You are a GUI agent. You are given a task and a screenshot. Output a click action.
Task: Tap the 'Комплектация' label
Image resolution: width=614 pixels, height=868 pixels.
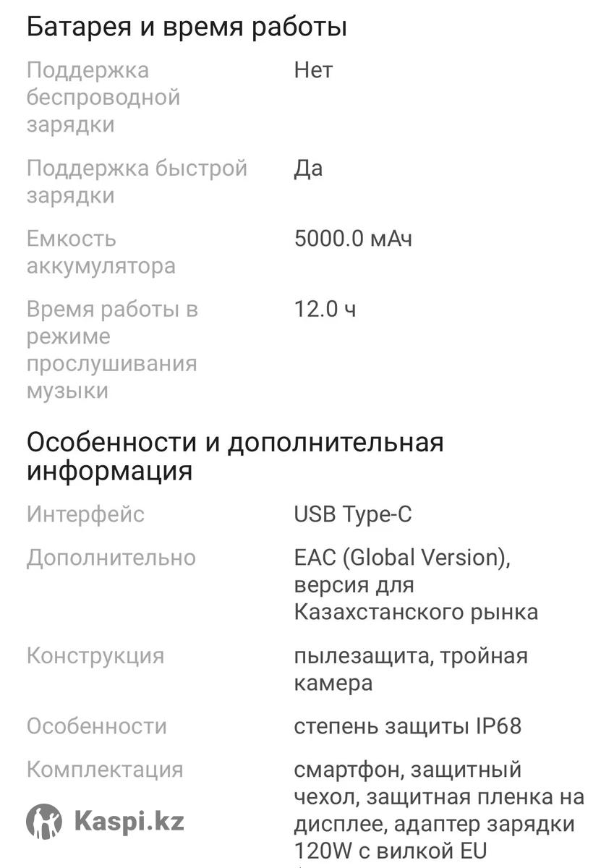tap(104, 769)
